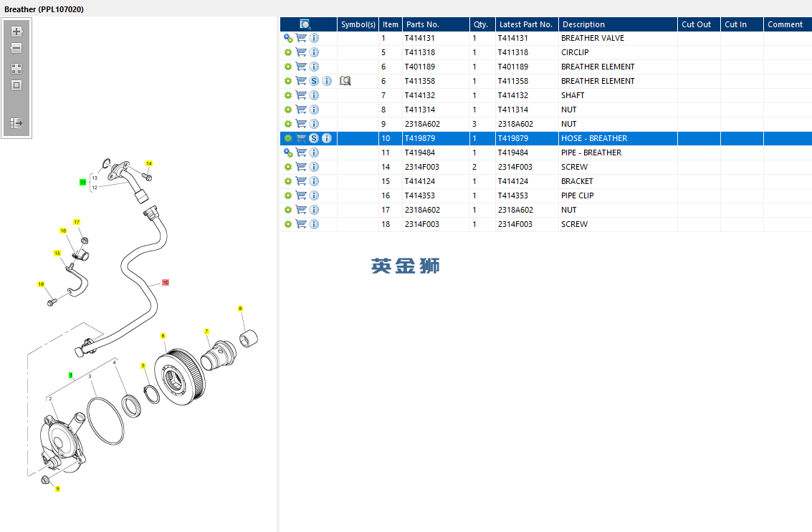Viewport: 812px width, 532px height.
Task: Select the PIPE - BREATHER description cell
Action: (618, 153)
